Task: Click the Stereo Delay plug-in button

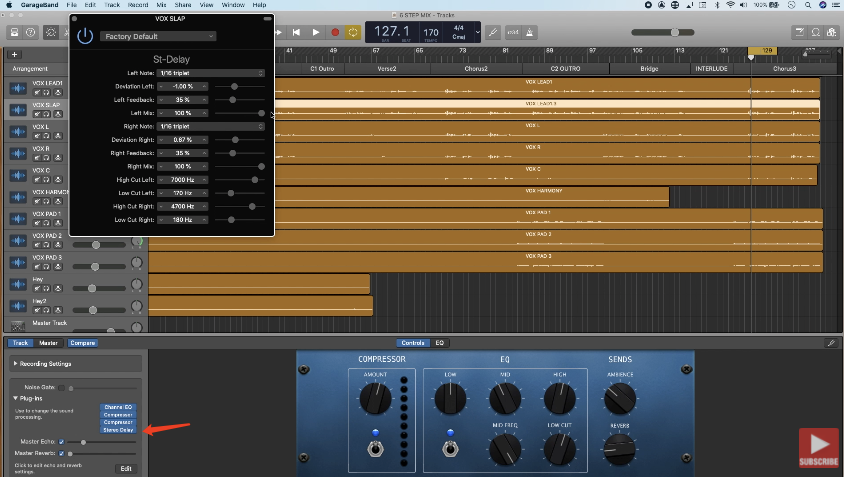Action: [118, 429]
